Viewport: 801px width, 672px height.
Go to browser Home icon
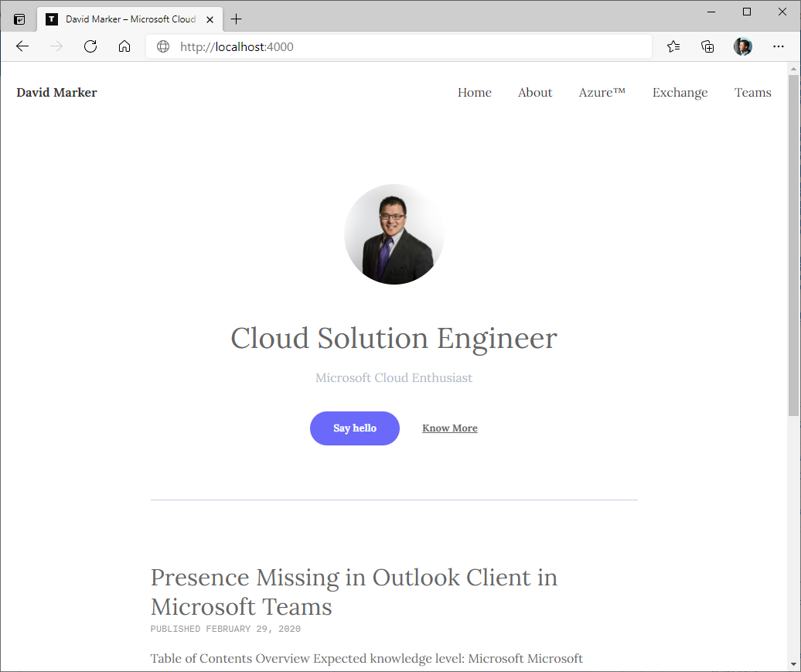click(x=124, y=46)
